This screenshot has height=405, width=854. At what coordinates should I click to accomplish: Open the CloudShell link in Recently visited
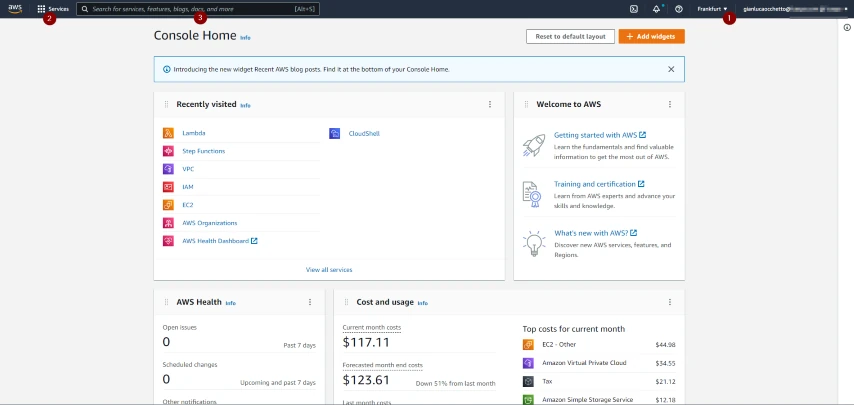point(363,133)
